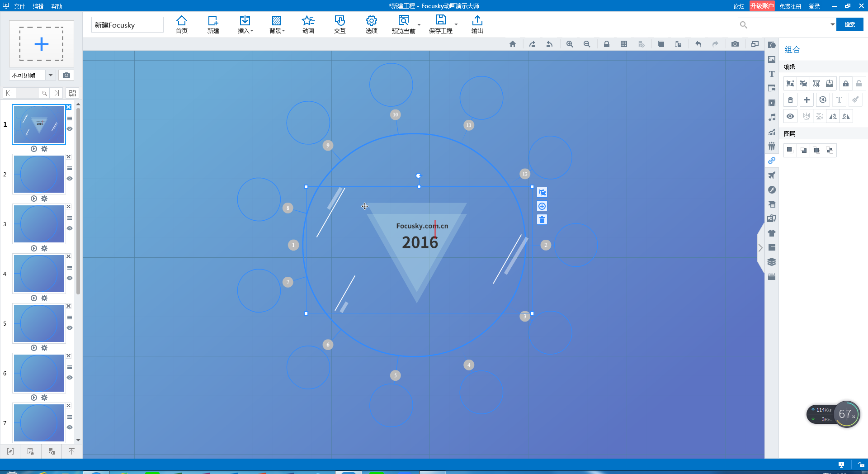Click the 首页 home toolbar item
The image size is (868, 474).
pos(182,24)
